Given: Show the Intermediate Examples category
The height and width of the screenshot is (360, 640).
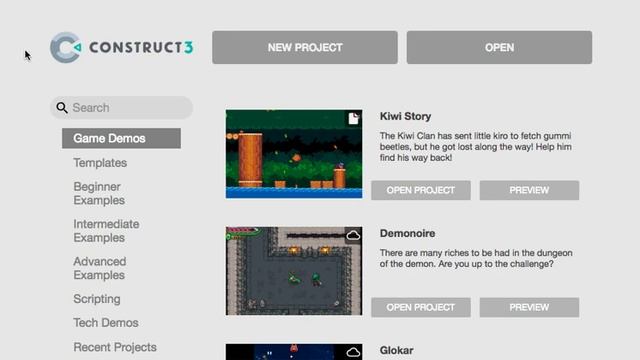Looking at the screenshot, I should pos(106,231).
